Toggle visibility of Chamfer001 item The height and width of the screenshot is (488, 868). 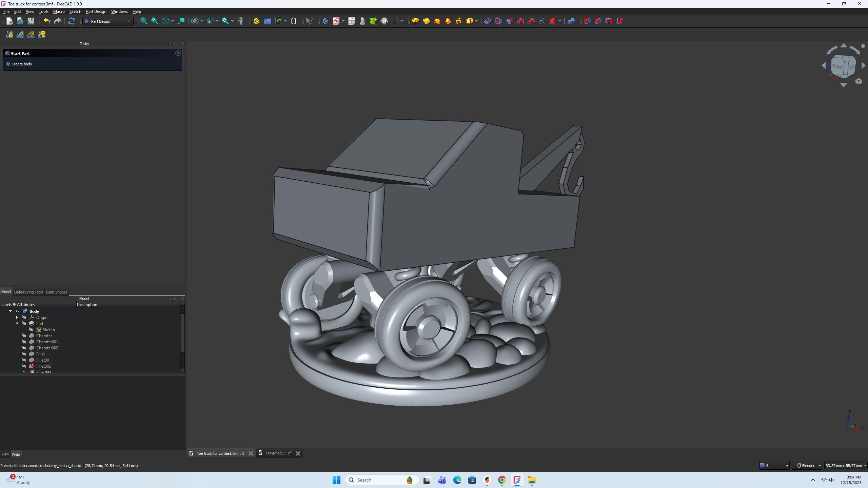(x=24, y=342)
